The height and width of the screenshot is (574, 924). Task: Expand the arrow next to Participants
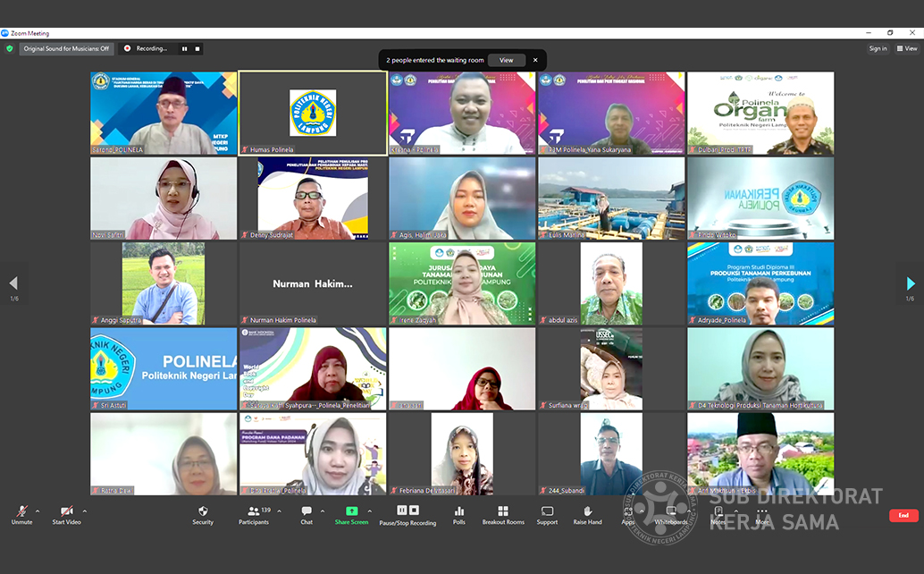[x=279, y=511]
